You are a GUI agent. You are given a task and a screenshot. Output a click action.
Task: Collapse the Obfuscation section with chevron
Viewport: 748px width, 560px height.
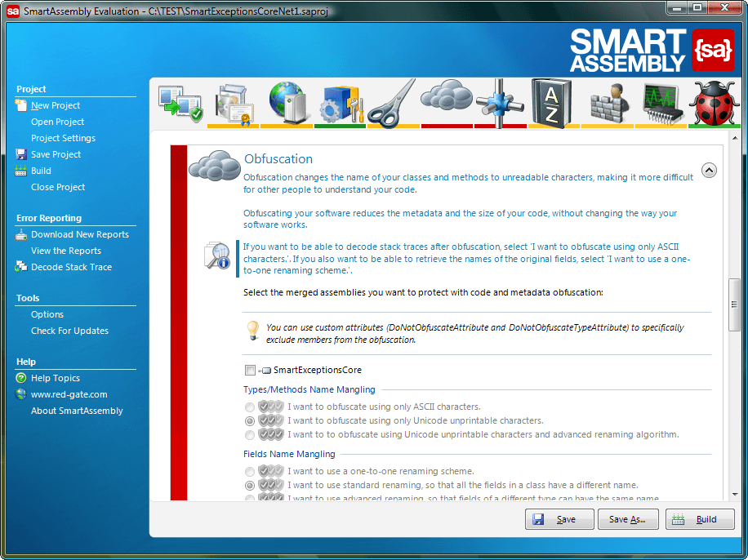pos(709,171)
